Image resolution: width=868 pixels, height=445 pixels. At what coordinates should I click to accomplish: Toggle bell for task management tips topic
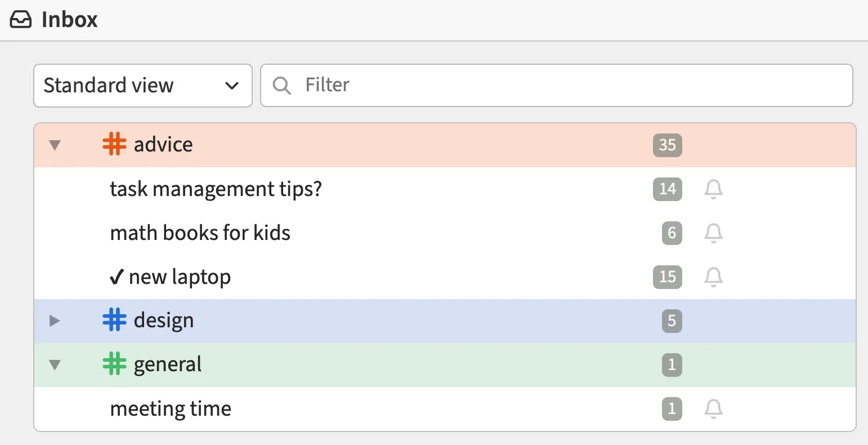click(713, 189)
